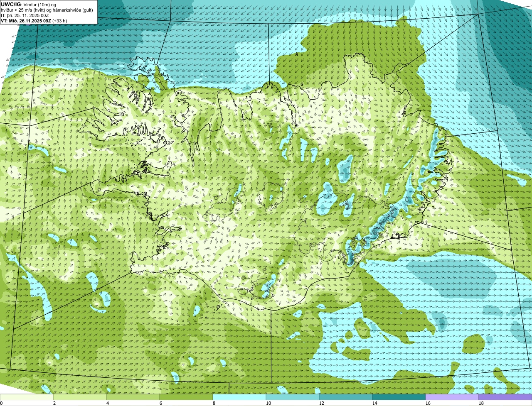Click the 10–12 m/s light teal legend swatch
532x406 pixels.
point(293,397)
